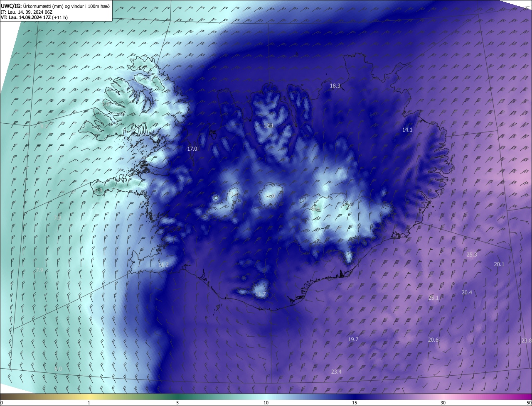Click the 25.3 value label over the southeast sea
This screenshot has width=532, height=406.
point(472,255)
